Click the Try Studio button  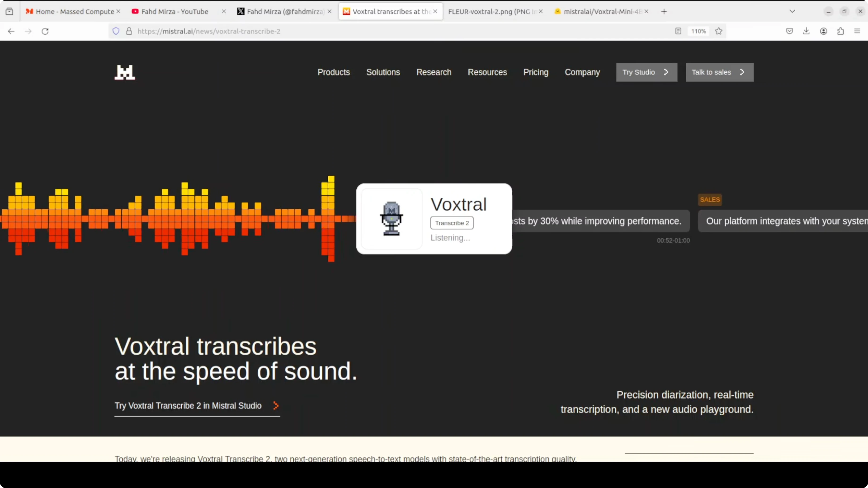[646, 72]
